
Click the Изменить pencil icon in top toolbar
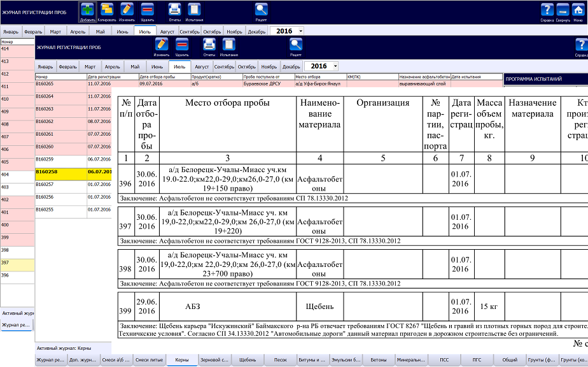(x=127, y=10)
